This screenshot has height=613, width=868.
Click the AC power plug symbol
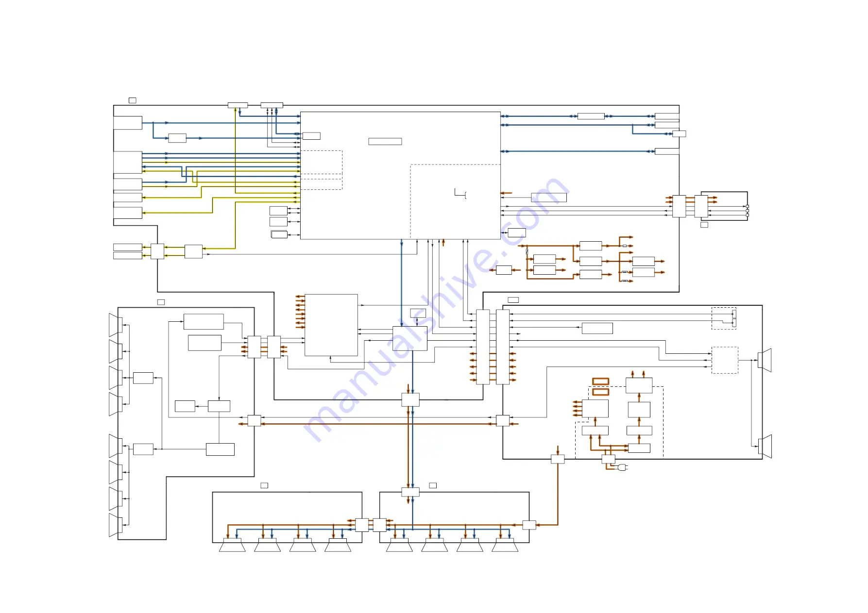click(623, 467)
